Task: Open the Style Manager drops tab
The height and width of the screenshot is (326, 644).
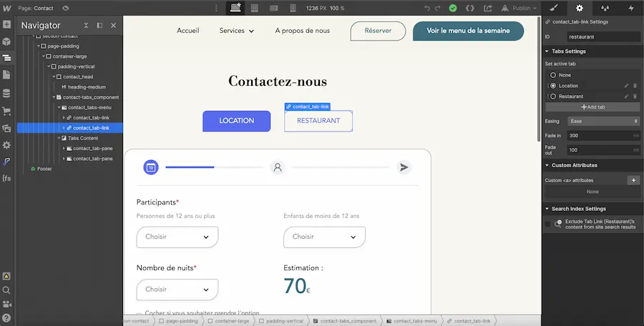Action: tap(605, 8)
